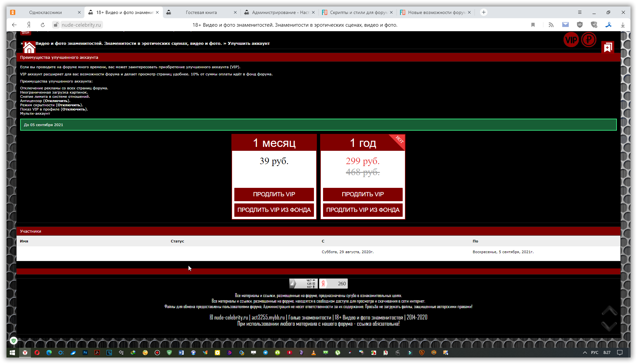The height and width of the screenshot is (364, 637).
Task: Open uBlock Origin extension icon
Action: click(580, 25)
